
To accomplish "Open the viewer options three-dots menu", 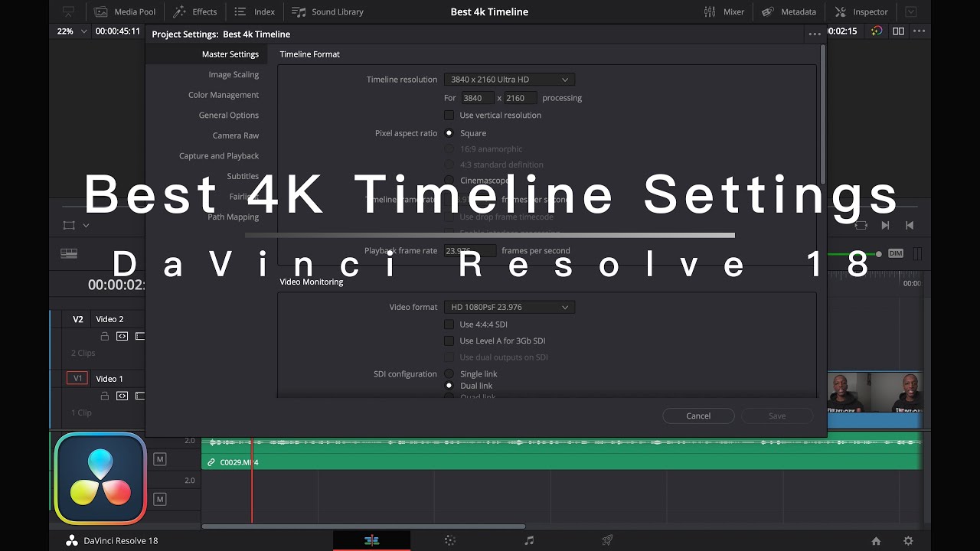I will [920, 31].
